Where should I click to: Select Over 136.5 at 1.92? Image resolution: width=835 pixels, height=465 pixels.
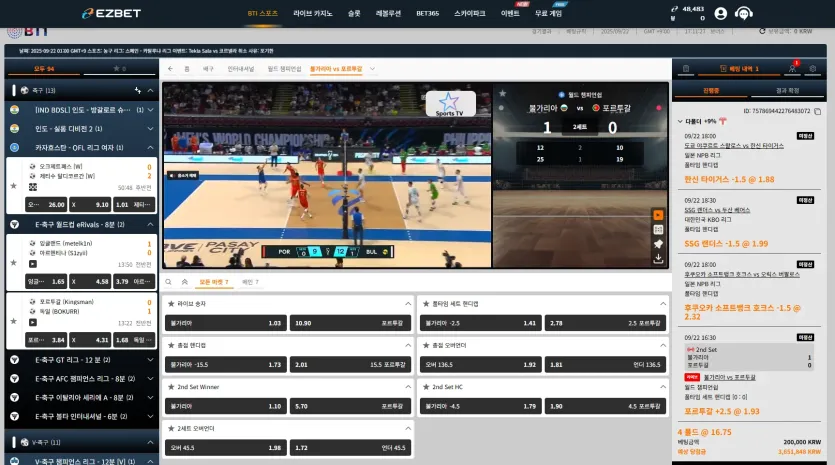pos(480,364)
